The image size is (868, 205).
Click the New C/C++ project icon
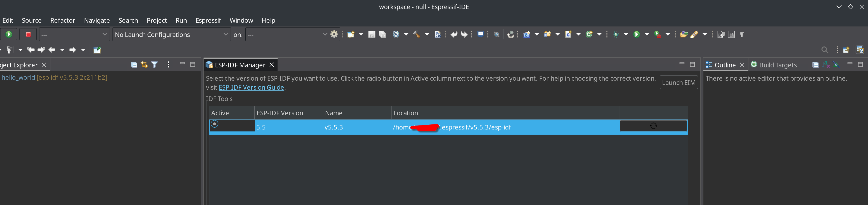click(x=527, y=34)
